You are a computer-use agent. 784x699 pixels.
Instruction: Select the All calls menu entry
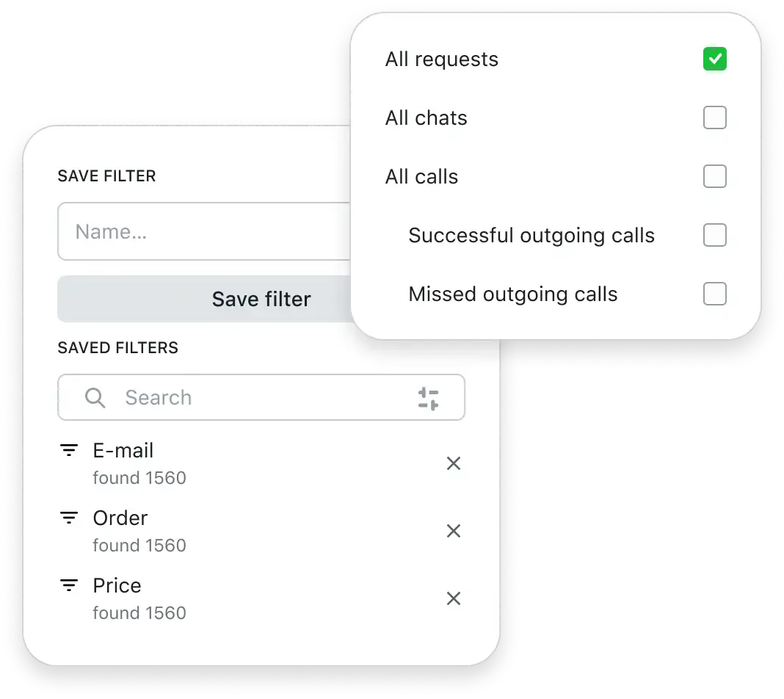coord(421,177)
